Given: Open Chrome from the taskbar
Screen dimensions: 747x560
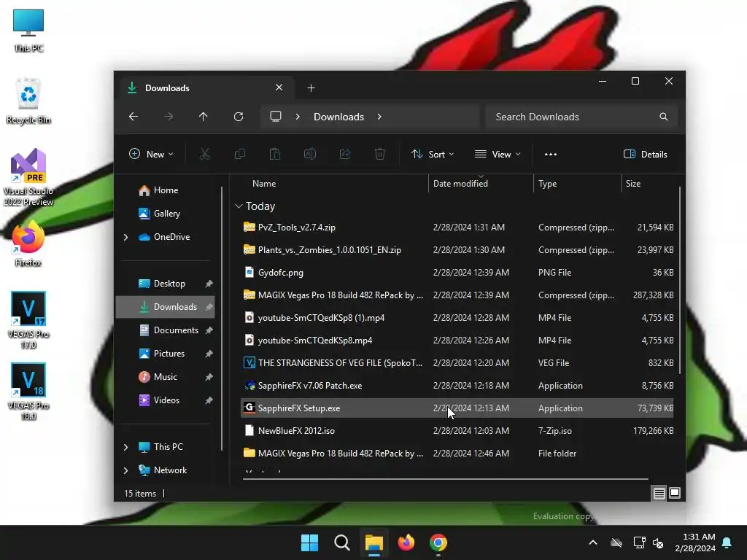Looking at the screenshot, I should click(x=438, y=542).
